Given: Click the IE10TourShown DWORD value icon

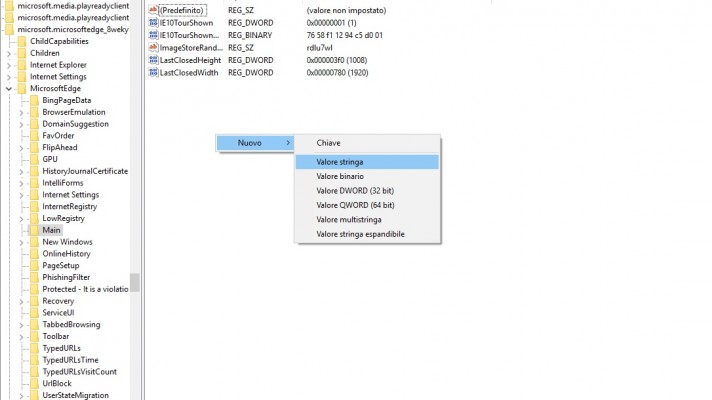Looking at the screenshot, I should 153,23.
